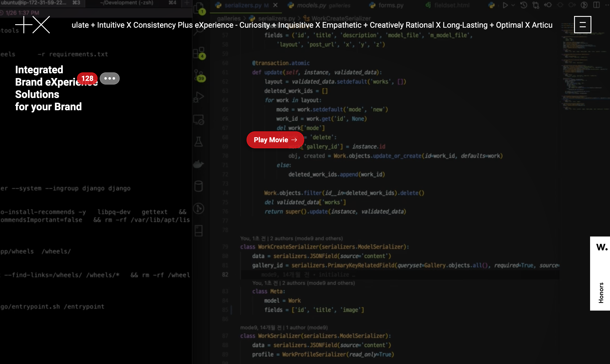The width and height of the screenshot is (610, 364).
Task: Click the red 128 notification badge
Action: coord(87,78)
